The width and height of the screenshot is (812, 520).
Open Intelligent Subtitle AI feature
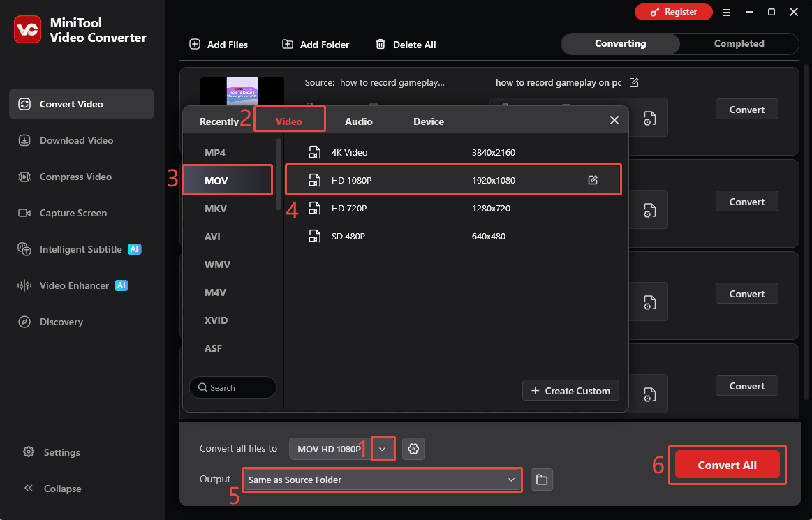[79, 249]
